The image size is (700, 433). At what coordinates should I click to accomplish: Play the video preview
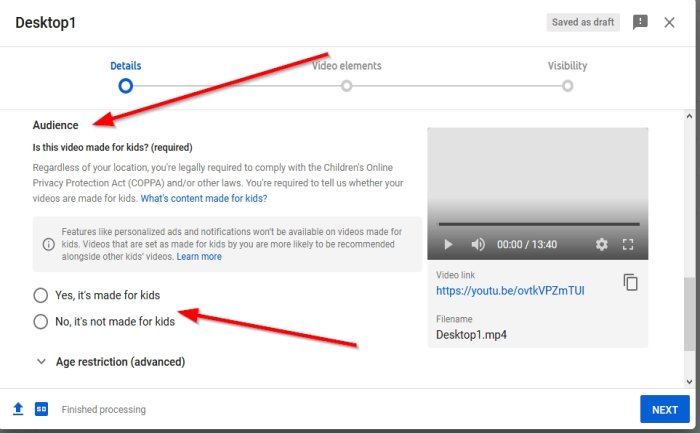(x=448, y=244)
